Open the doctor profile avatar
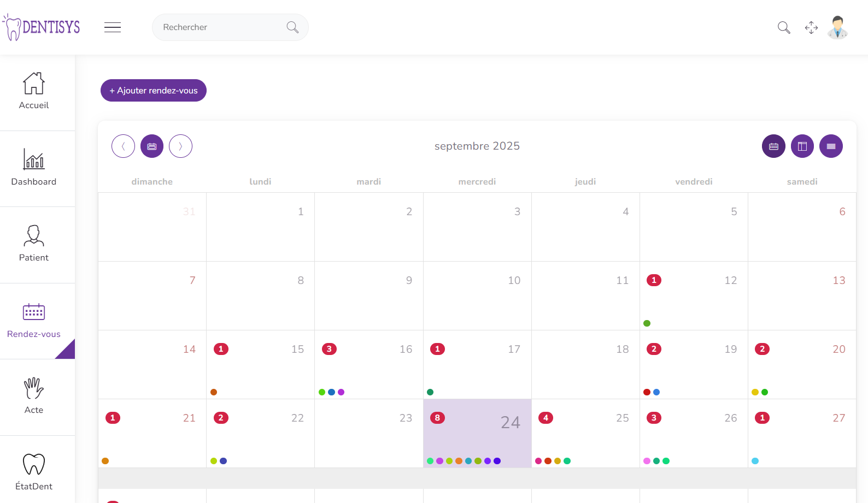 coord(837,27)
